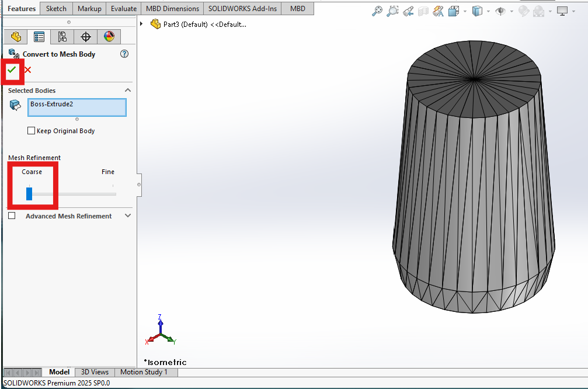This screenshot has height=389, width=588.
Task: Open the DimXpertManager crosshair tab
Action: (x=85, y=37)
